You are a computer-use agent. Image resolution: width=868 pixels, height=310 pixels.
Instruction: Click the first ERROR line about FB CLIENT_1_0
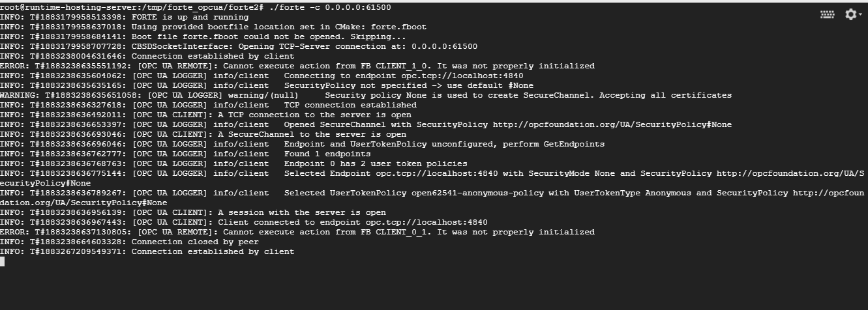[x=297, y=66]
